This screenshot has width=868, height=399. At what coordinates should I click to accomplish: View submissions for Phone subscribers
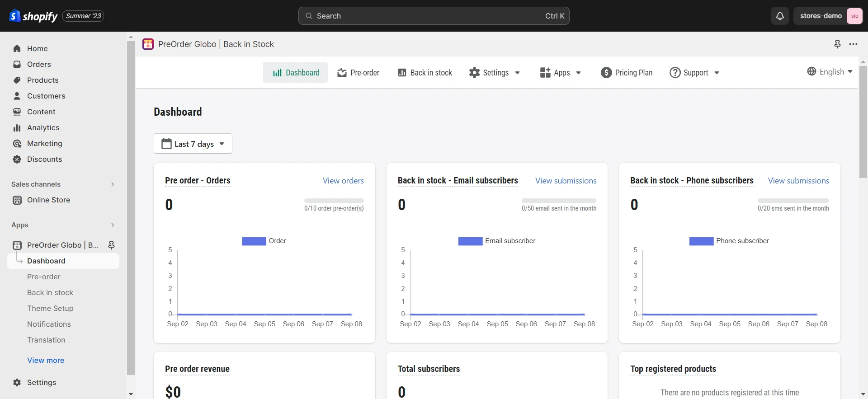click(798, 181)
